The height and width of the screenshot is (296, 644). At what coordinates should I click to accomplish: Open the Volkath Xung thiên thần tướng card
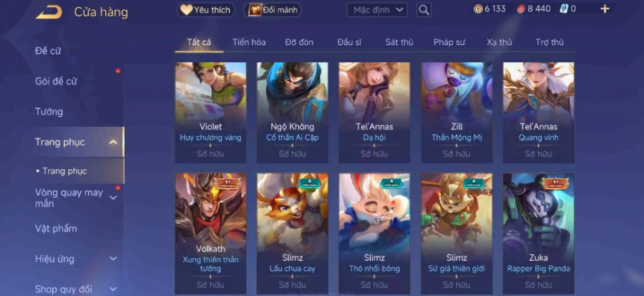click(x=210, y=233)
